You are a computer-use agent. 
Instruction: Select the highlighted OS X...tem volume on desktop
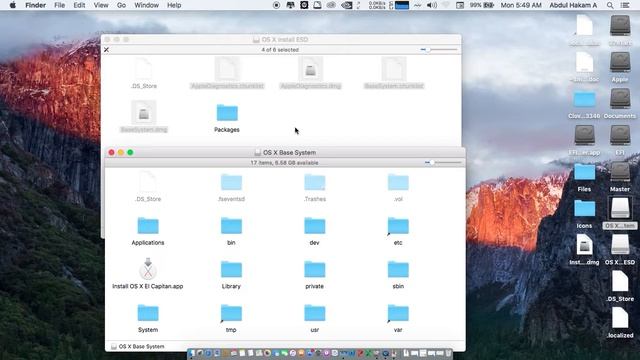point(620,209)
